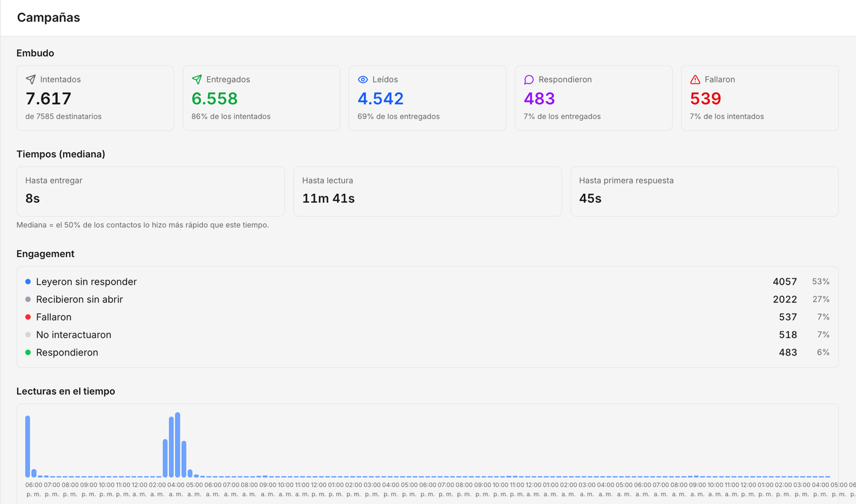Click the first bar at 06:00 p.m.
The image size is (856, 504).
click(28, 447)
